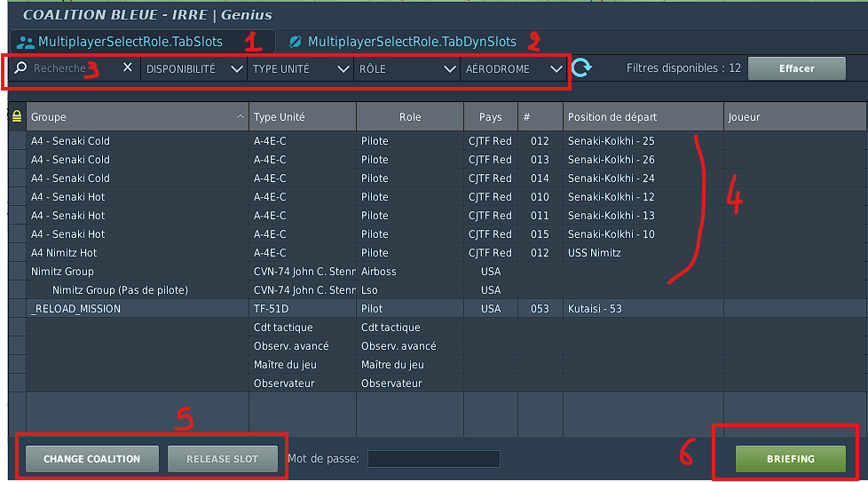Select the Cdt tactique role
This screenshot has width=868, height=482.
click(438, 327)
